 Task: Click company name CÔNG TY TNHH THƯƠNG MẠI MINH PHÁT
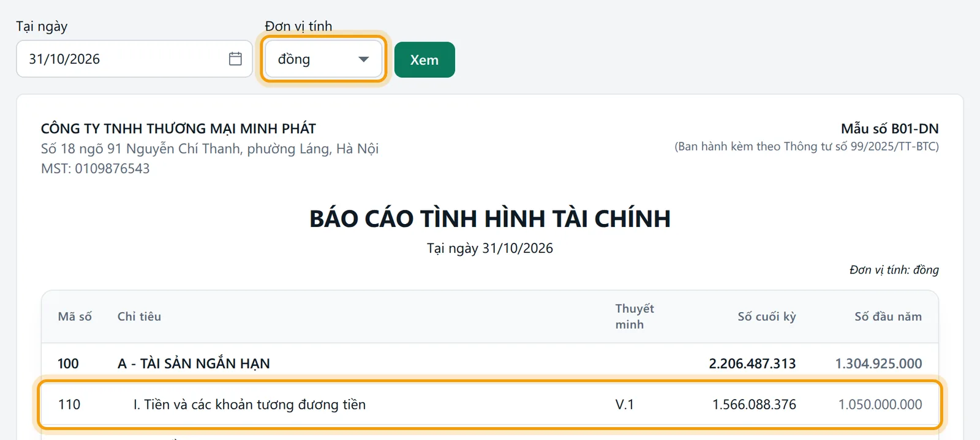click(x=178, y=129)
